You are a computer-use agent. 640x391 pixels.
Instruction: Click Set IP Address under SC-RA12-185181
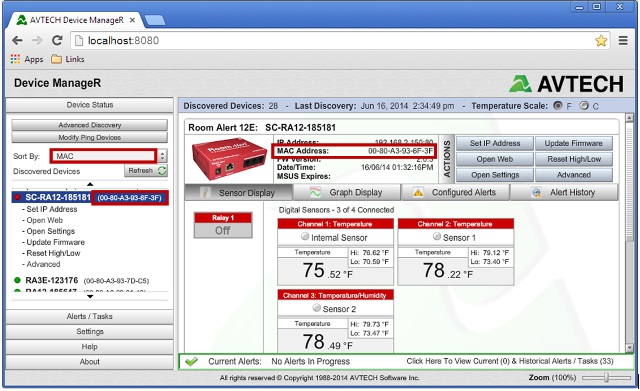[x=51, y=209]
